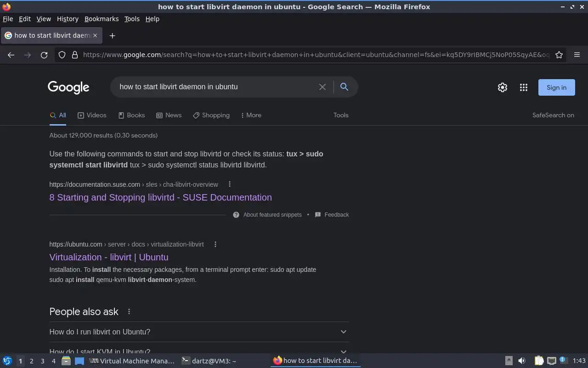
Task: Open notification tray icon near clock
Action: pyautogui.click(x=564, y=361)
